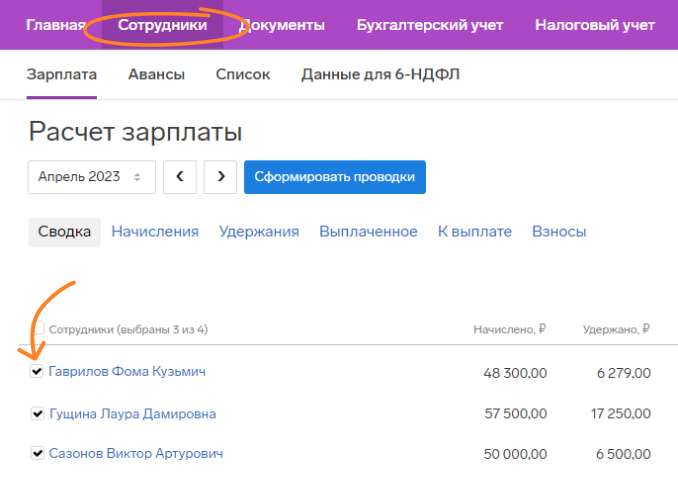Click the Начислено, ₽ column header

[510, 330]
